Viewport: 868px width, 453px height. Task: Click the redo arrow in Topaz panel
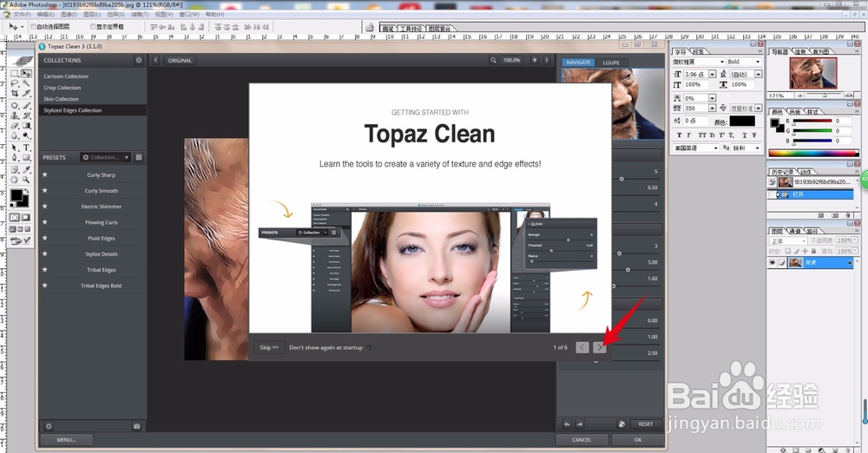[x=580, y=424]
